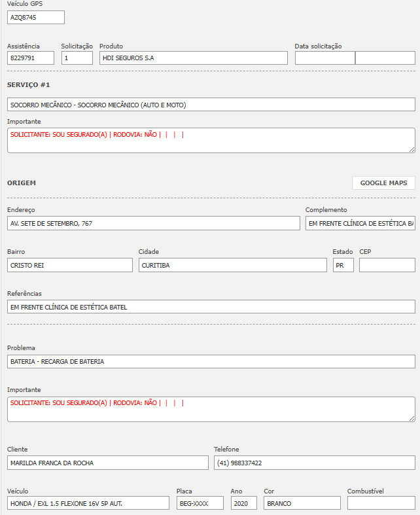Image resolution: width=420 pixels, height=515 pixels.
Task: Click the Endereço field with Av. Sete de Setembro
Action: point(153,223)
